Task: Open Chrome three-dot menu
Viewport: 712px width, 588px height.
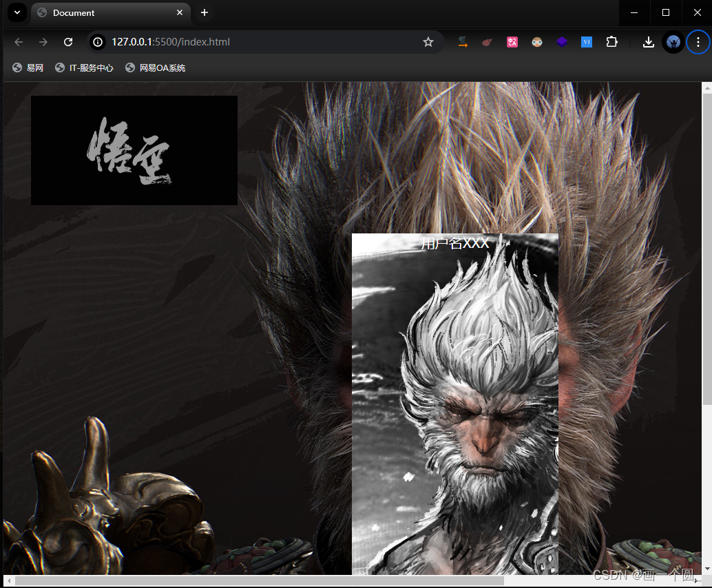Action: [x=698, y=42]
